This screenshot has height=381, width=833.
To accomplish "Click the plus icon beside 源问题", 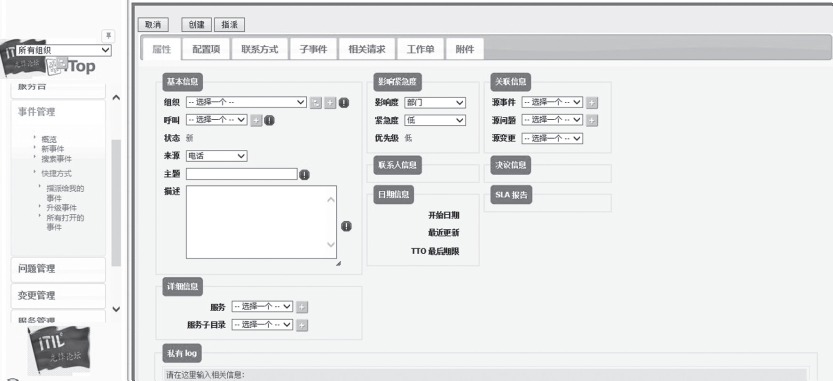I will point(592,121).
